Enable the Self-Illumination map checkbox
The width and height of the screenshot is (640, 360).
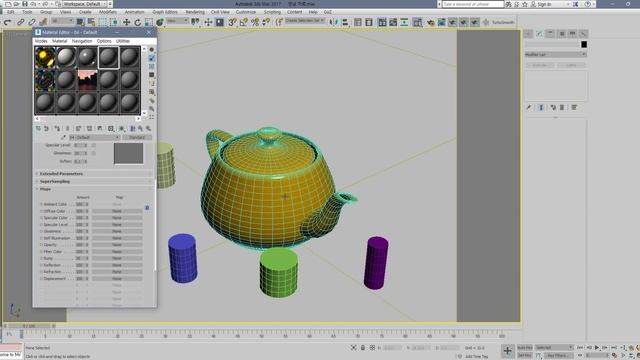pos(41,238)
